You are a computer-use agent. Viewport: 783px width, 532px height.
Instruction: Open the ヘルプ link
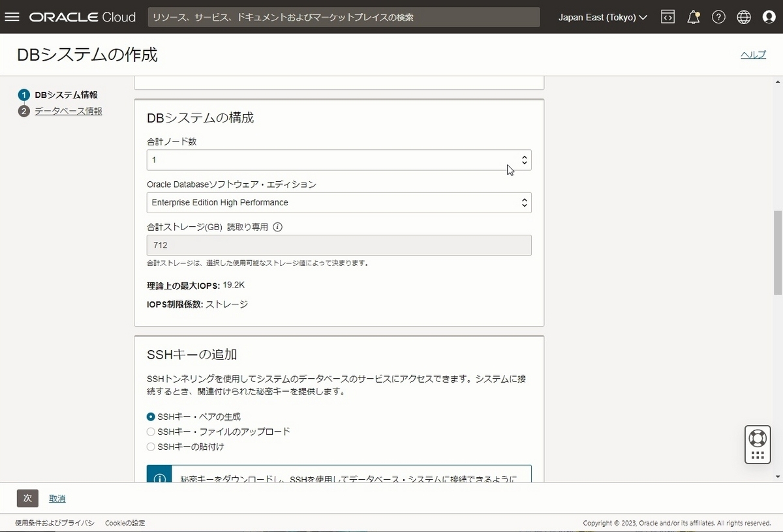753,55
